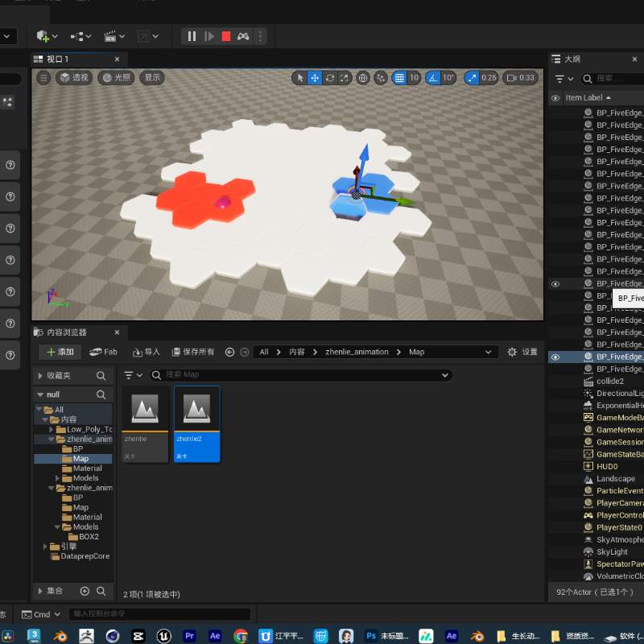The height and width of the screenshot is (644, 644).
Task: Select the zhenlie2 map thumbnail
Action: pos(196,424)
